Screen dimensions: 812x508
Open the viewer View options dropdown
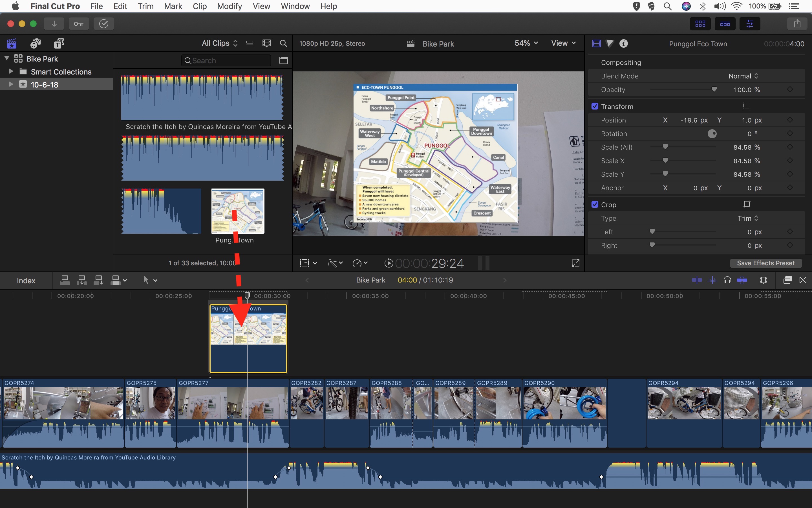[563, 43]
